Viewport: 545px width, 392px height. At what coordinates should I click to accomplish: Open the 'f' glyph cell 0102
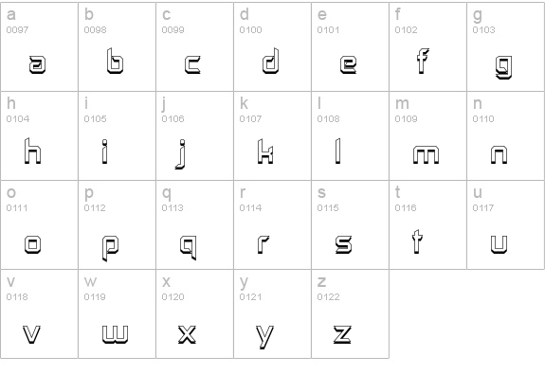point(427,47)
